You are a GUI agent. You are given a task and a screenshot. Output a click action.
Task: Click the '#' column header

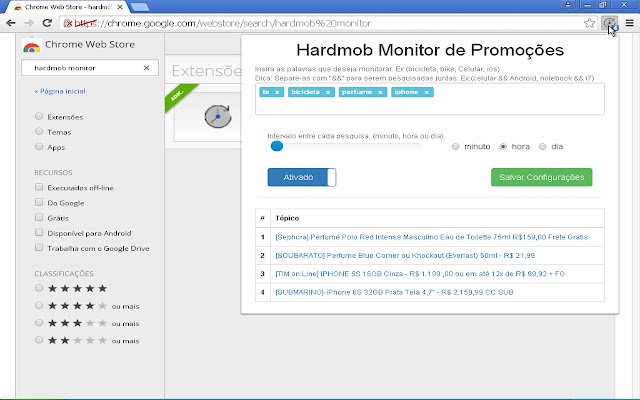[x=262, y=218]
